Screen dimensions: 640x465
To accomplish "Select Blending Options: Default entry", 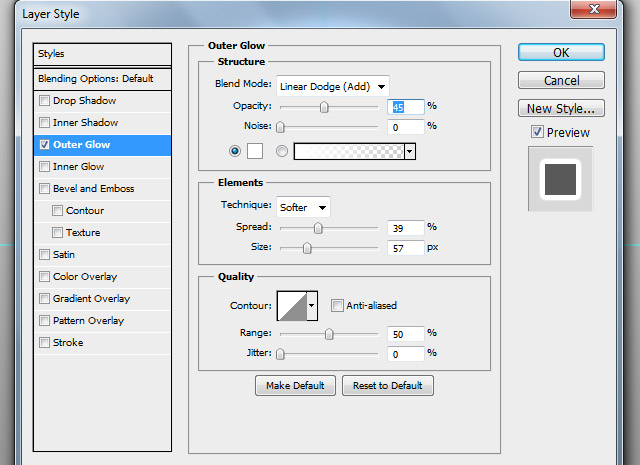I will tap(102, 78).
